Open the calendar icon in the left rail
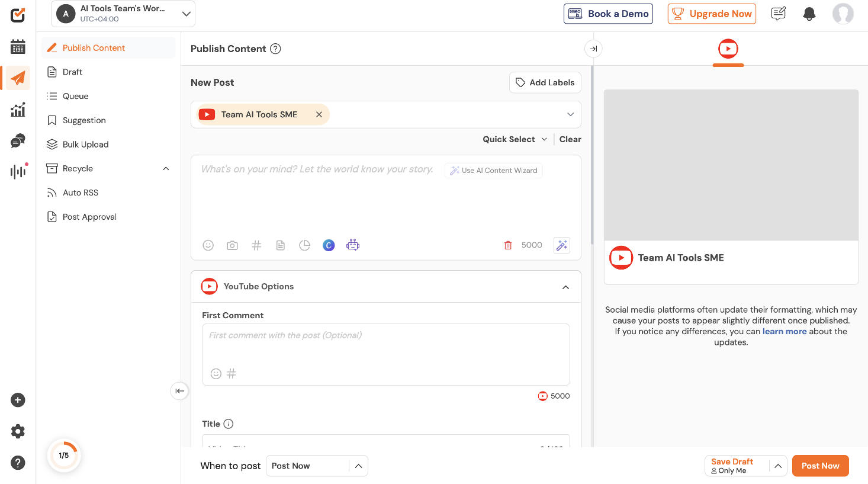The width and height of the screenshot is (868, 484). click(x=17, y=46)
